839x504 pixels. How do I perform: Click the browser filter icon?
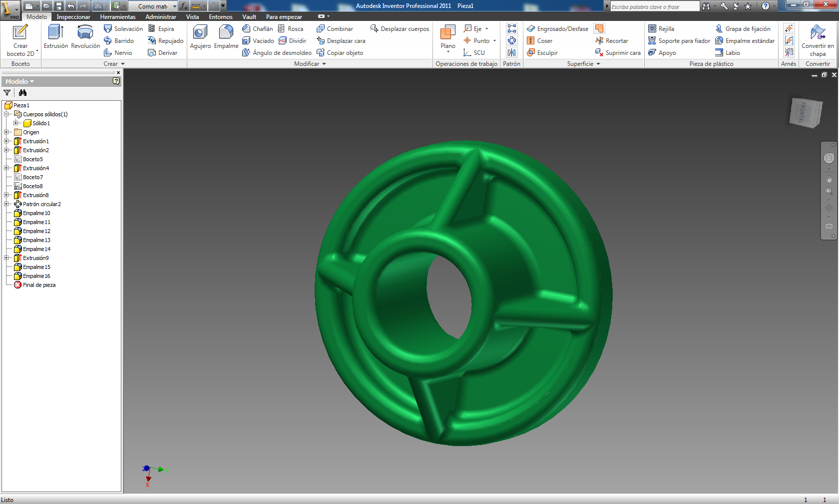(7, 93)
